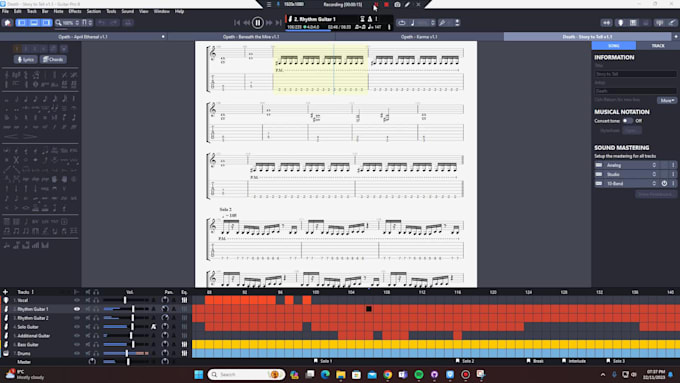The height and width of the screenshot is (383, 680).
Task: Jump to the Solo 2 section marker
Action: [465, 361]
